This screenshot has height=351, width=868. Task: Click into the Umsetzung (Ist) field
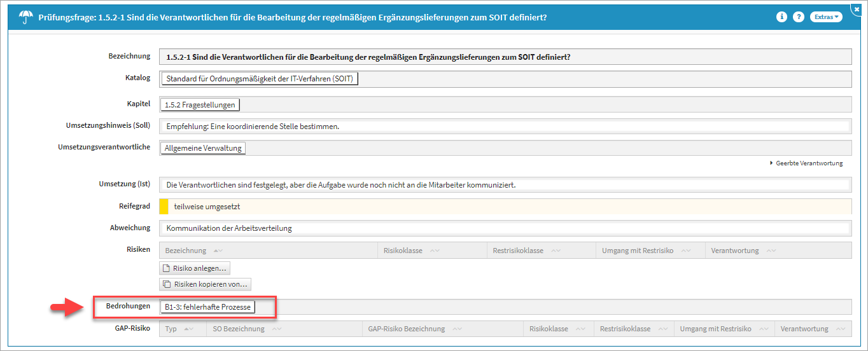504,185
